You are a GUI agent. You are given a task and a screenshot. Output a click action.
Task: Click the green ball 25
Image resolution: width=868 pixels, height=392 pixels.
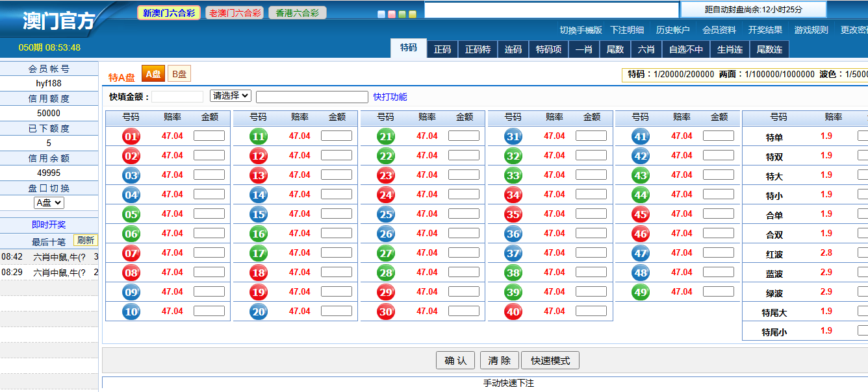(385, 214)
